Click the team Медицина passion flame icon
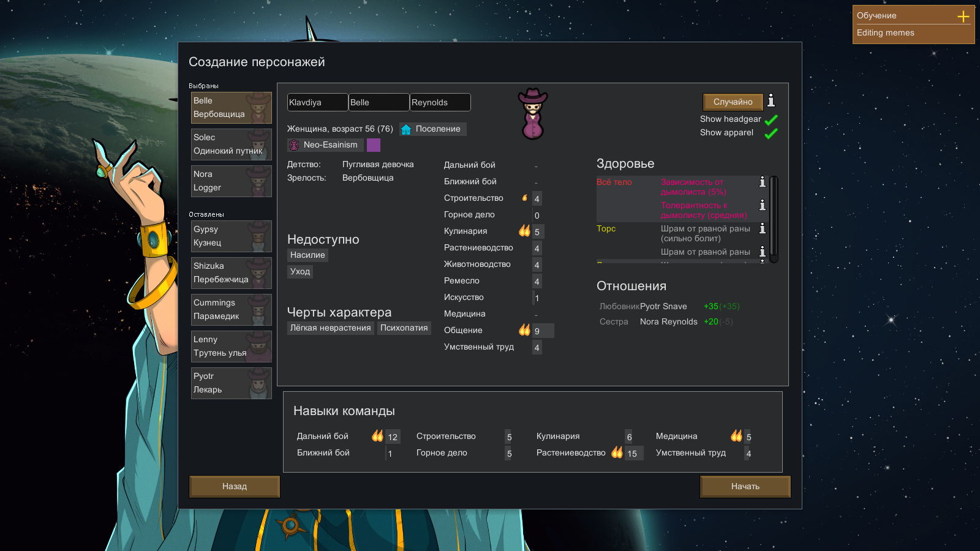Viewport: 980px width, 551px height. point(736,436)
